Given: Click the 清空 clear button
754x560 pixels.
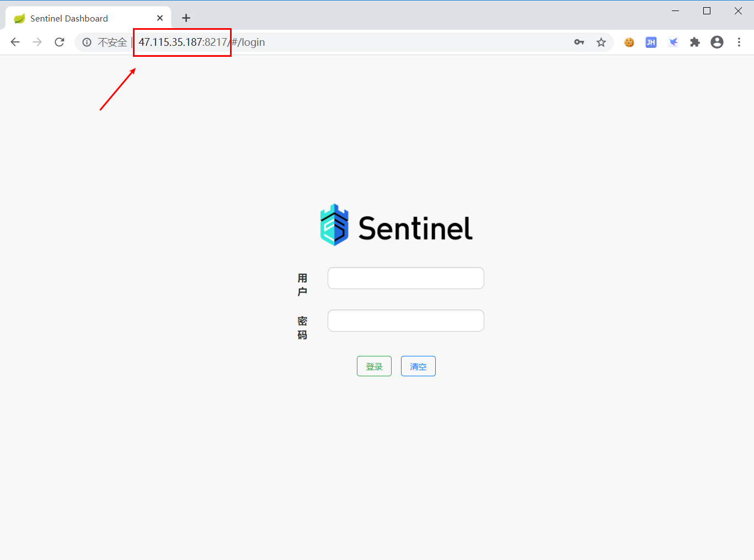Looking at the screenshot, I should (x=418, y=366).
